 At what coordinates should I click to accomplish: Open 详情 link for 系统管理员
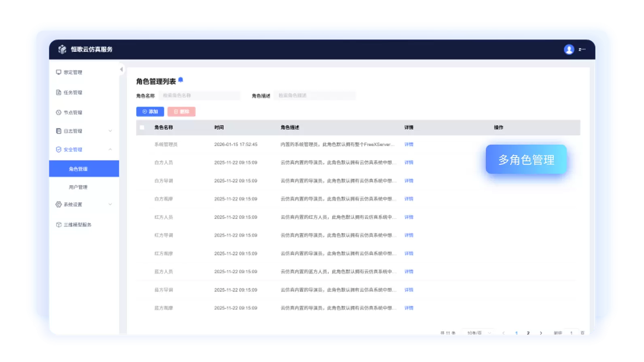(409, 144)
